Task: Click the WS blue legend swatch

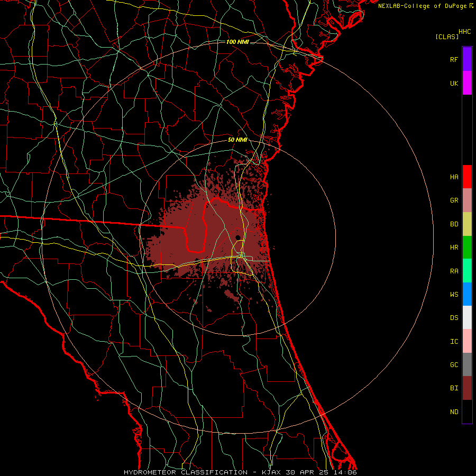Action: coord(467,294)
